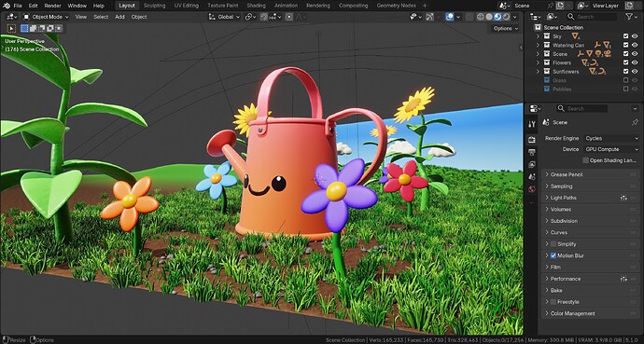Toggle X-ray view icon
Viewport: 644px width, 344px height.
click(469, 17)
